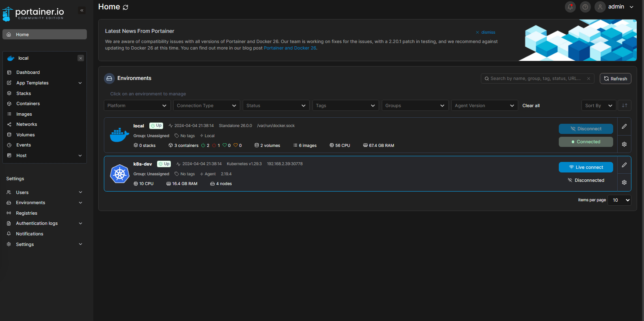644x321 pixels.
Task: Disconnect the local environment
Action: pyautogui.click(x=586, y=129)
